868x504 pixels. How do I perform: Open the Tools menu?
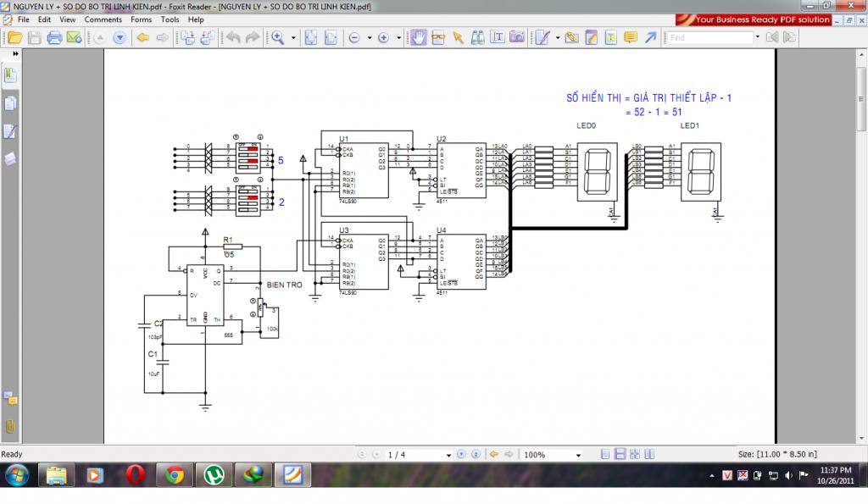(x=170, y=19)
